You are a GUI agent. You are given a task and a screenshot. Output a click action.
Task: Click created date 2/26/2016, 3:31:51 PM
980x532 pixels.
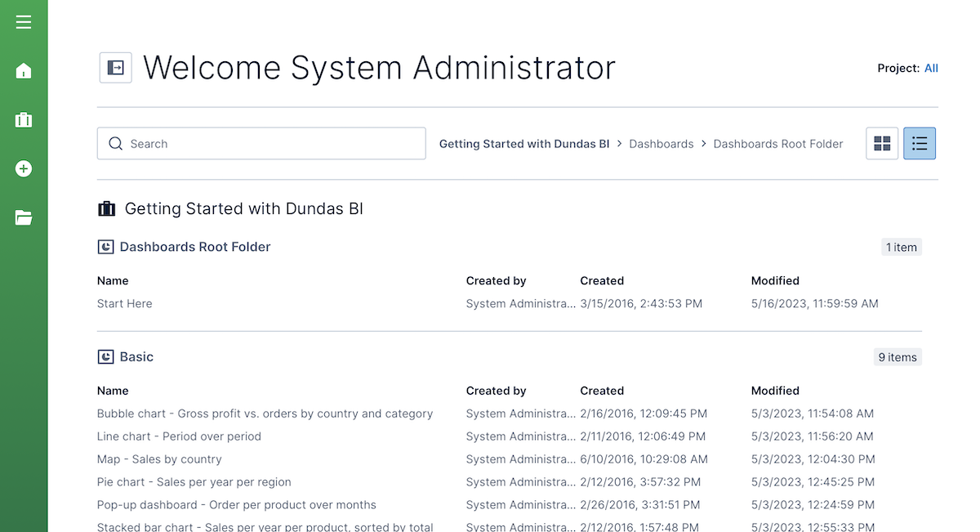[x=640, y=505]
